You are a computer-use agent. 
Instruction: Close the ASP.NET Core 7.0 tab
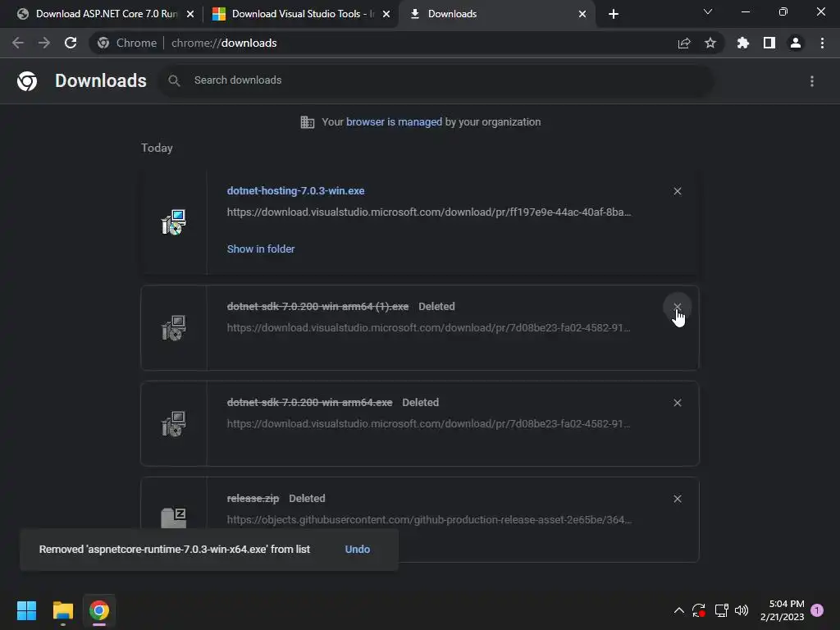[190, 14]
